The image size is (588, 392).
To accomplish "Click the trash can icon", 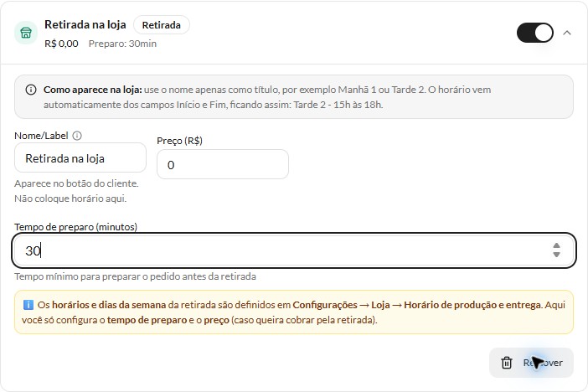I will click(507, 363).
